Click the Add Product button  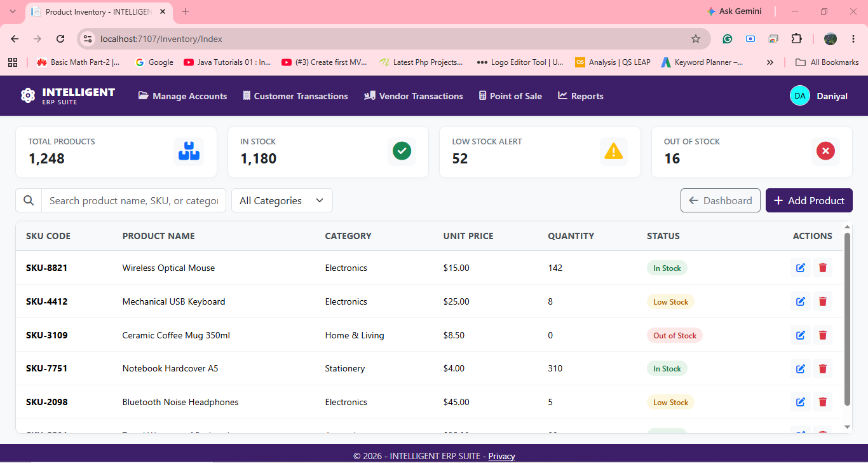809,200
